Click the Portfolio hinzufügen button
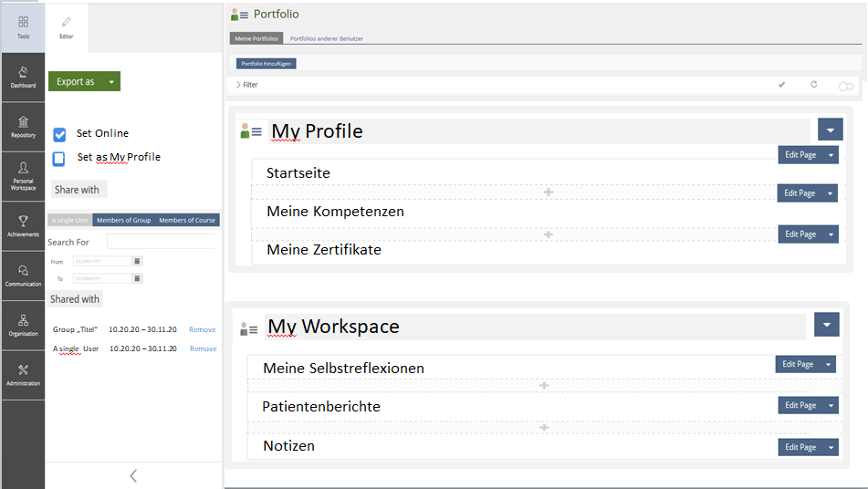The image size is (868, 489). pyautogui.click(x=266, y=64)
